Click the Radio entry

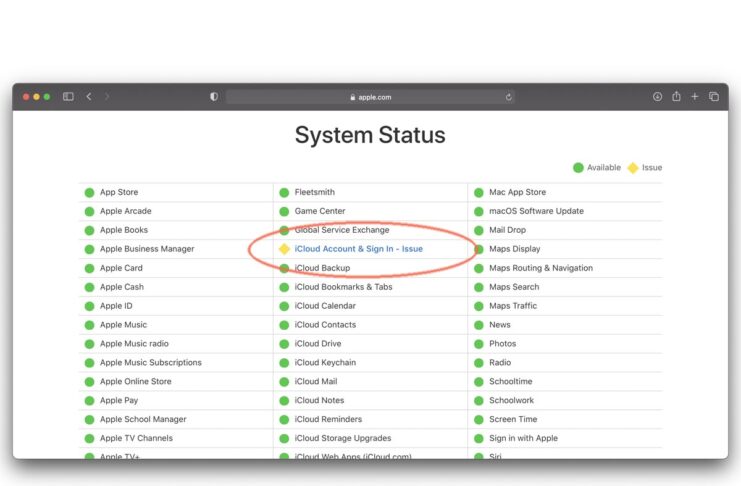coord(500,362)
